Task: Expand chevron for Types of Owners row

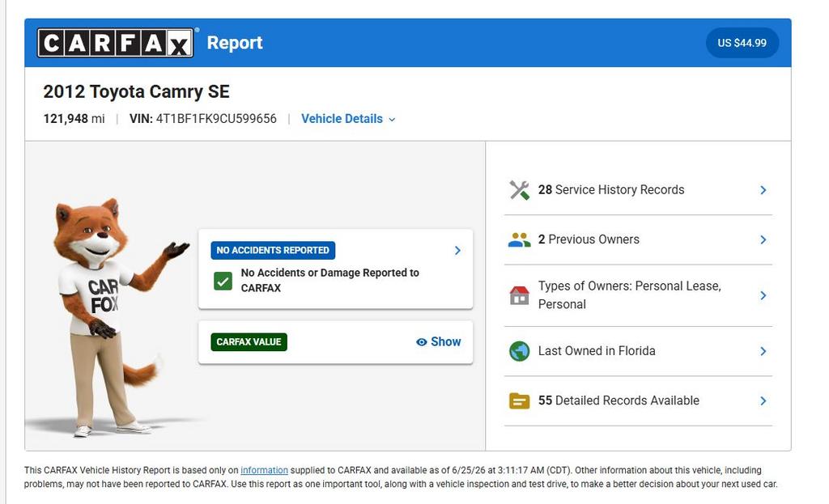Action: (x=763, y=295)
